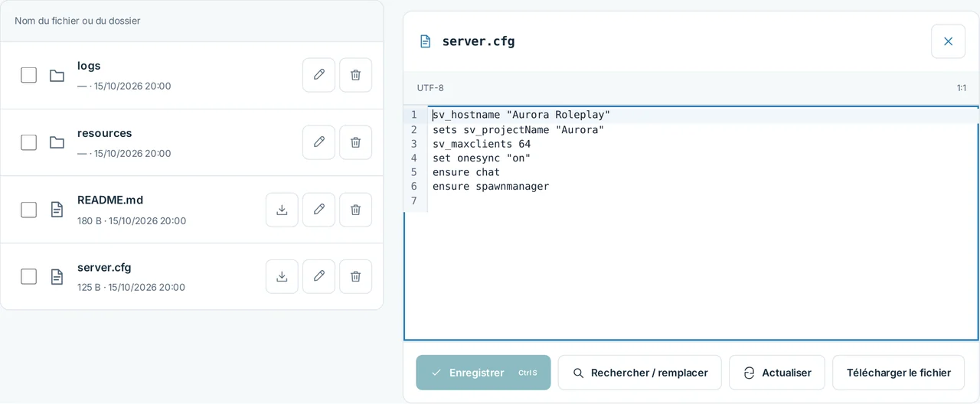The width and height of the screenshot is (980, 404).
Task: Click the ensure chat line
Action: click(x=466, y=172)
